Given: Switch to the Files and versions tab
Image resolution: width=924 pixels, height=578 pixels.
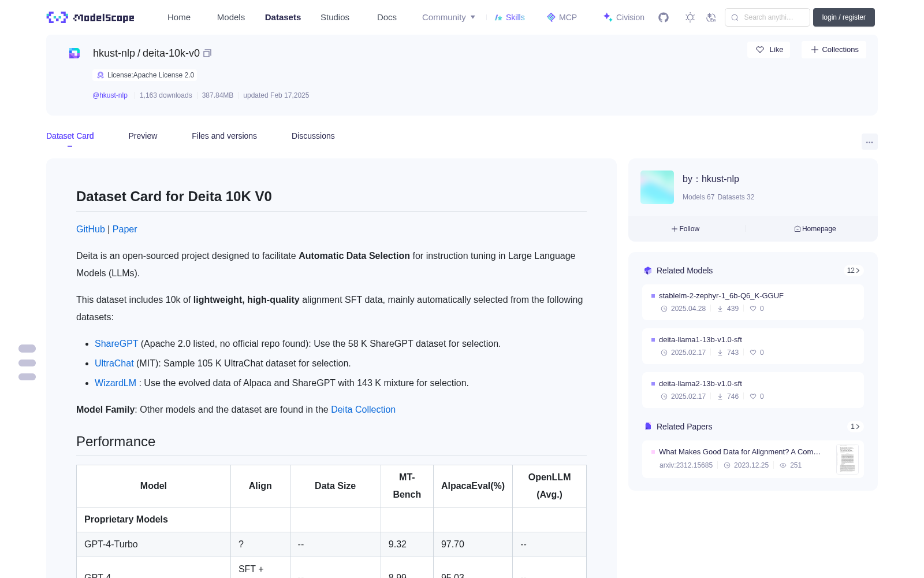Looking at the screenshot, I should click(x=224, y=136).
